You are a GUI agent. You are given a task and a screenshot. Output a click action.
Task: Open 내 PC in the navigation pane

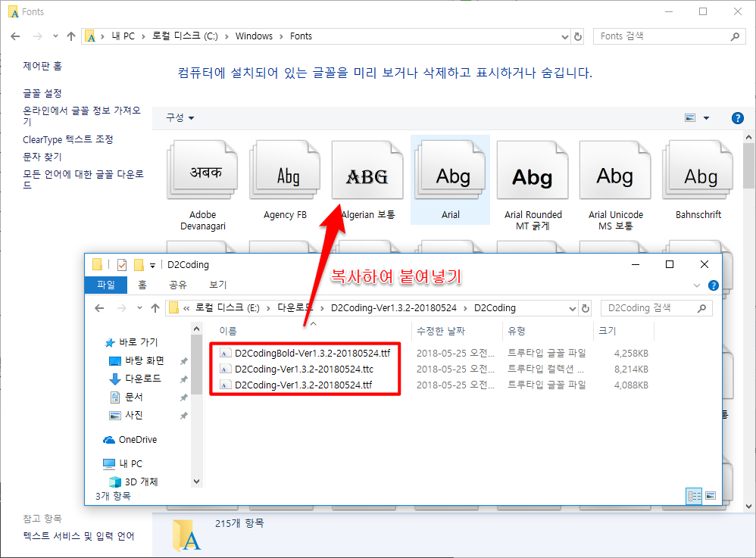pos(123,463)
